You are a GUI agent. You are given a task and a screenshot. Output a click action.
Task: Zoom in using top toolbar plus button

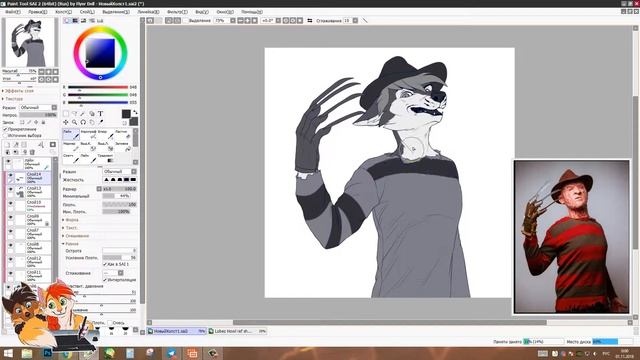click(x=247, y=20)
